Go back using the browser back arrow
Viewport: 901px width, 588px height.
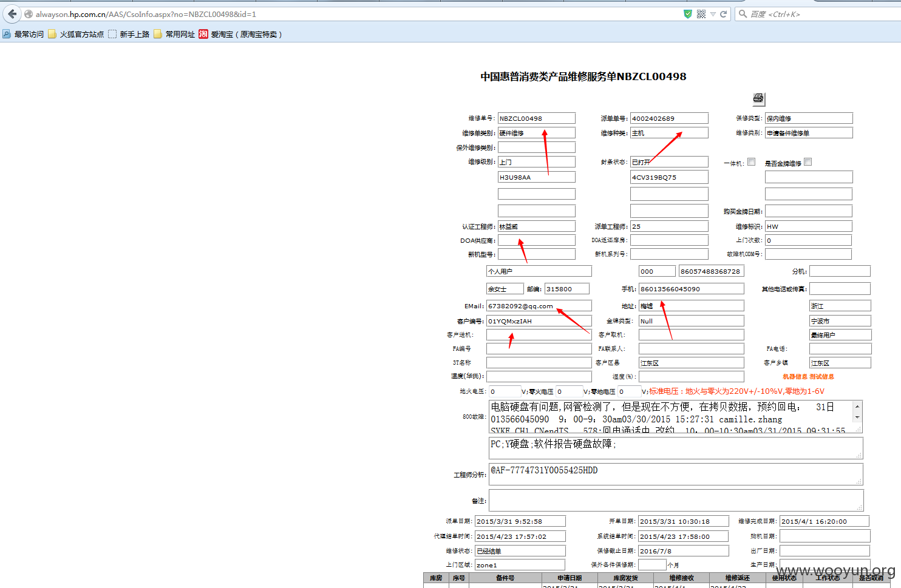pyautogui.click(x=12, y=14)
